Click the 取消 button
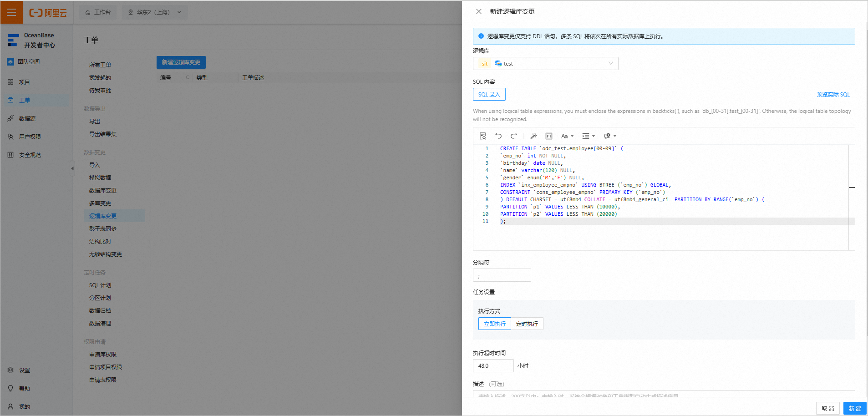868x416 pixels. [828, 408]
